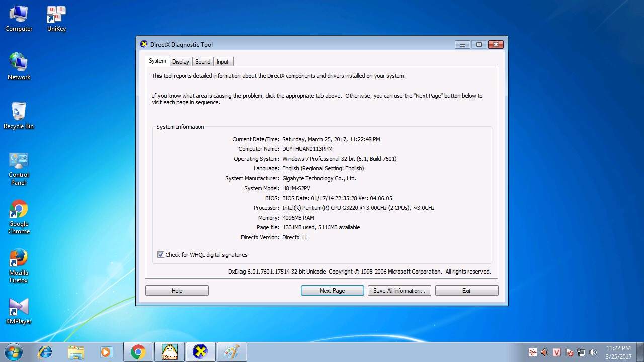Open the Input tab

tap(222, 62)
